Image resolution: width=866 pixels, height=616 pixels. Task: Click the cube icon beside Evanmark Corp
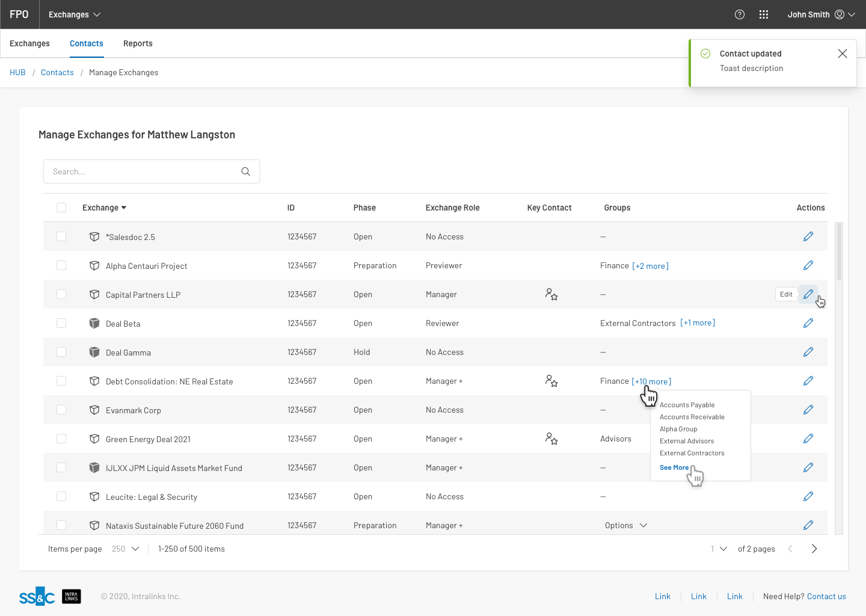click(x=94, y=410)
